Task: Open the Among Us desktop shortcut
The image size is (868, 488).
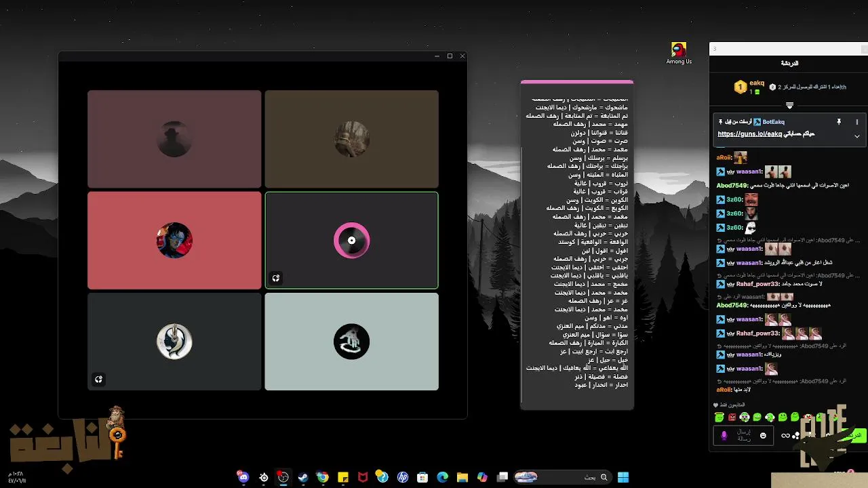Action: (679, 54)
